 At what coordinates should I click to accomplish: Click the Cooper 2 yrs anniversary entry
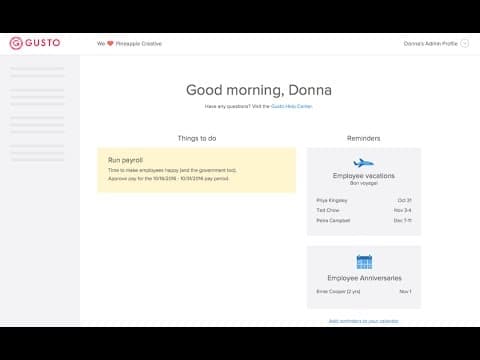[x=364, y=291]
